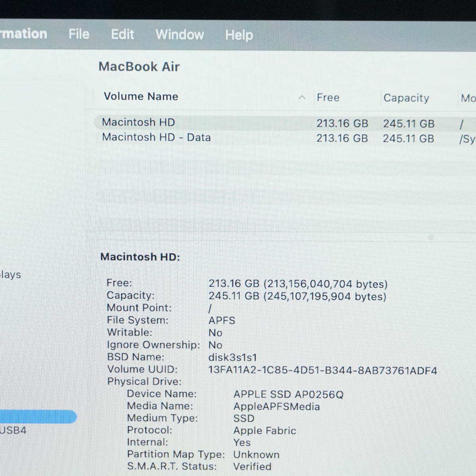Click the Partition Map Type value Unknown
Image resolution: width=476 pixels, height=476 pixels.
pyautogui.click(x=256, y=455)
